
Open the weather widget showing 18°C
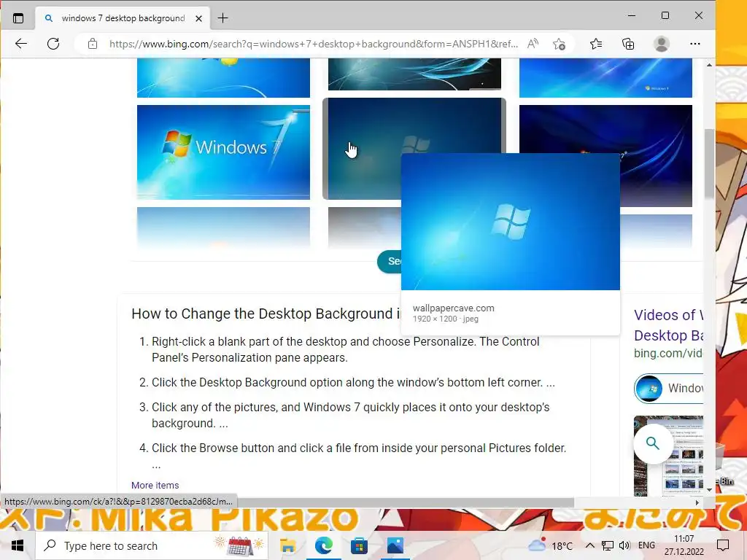[x=550, y=545]
